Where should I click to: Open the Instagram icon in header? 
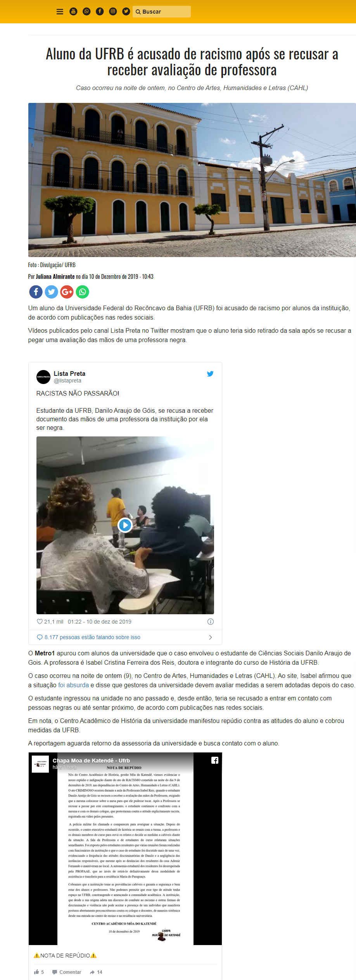click(113, 12)
